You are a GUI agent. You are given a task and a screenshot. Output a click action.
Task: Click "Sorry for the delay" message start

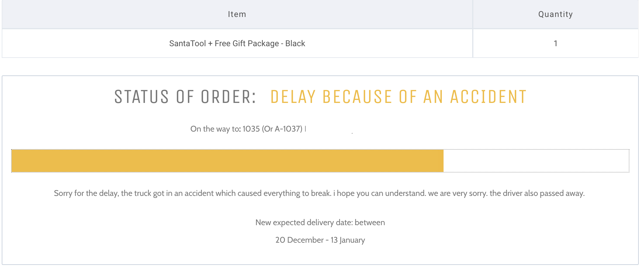pyautogui.click(x=86, y=193)
